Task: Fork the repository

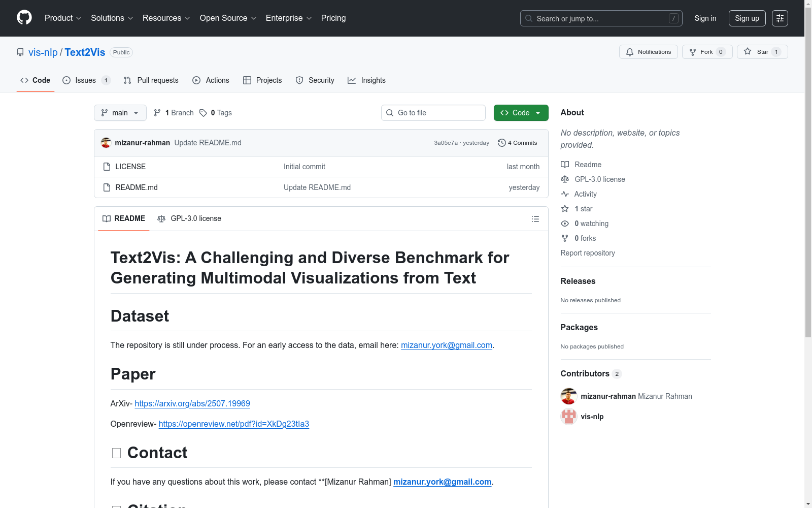Action: click(707, 52)
